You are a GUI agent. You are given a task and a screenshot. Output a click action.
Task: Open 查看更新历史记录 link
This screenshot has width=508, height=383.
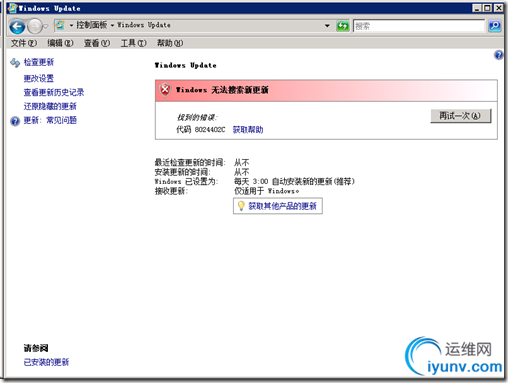pos(54,92)
